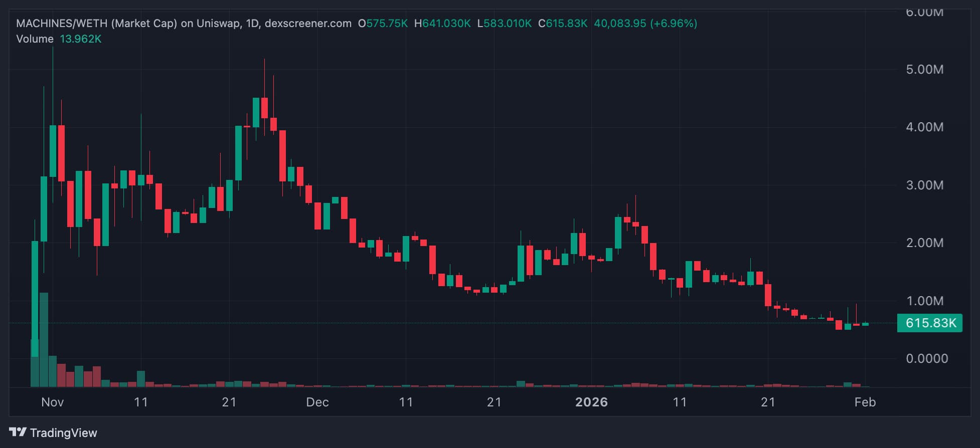Click the Volume indicator label
This screenshot has width=980, height=448.
pyautogui.click(x=35, y=39)
